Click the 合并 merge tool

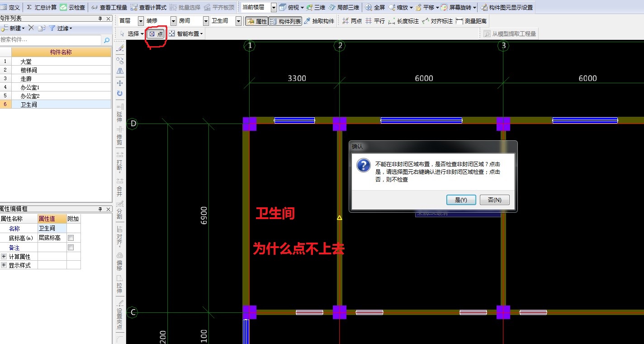(x=120, y=187)
